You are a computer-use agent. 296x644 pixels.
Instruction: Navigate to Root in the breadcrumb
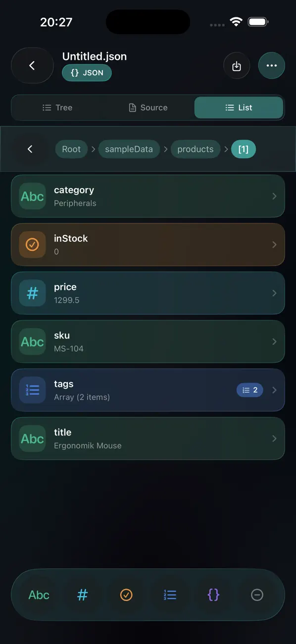tap(71, 149)
